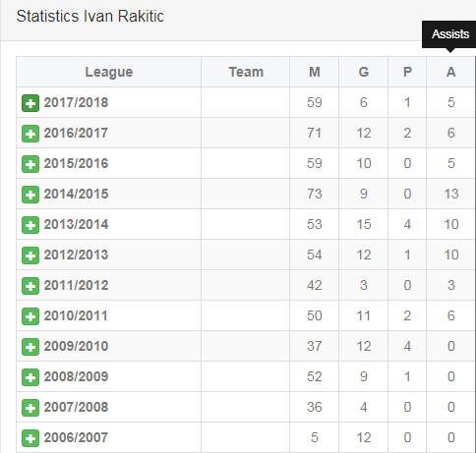The width and height of the screenshot is (476, 453).
Task: Click the 2014/2015 season label
Action: tap(76, 194)
